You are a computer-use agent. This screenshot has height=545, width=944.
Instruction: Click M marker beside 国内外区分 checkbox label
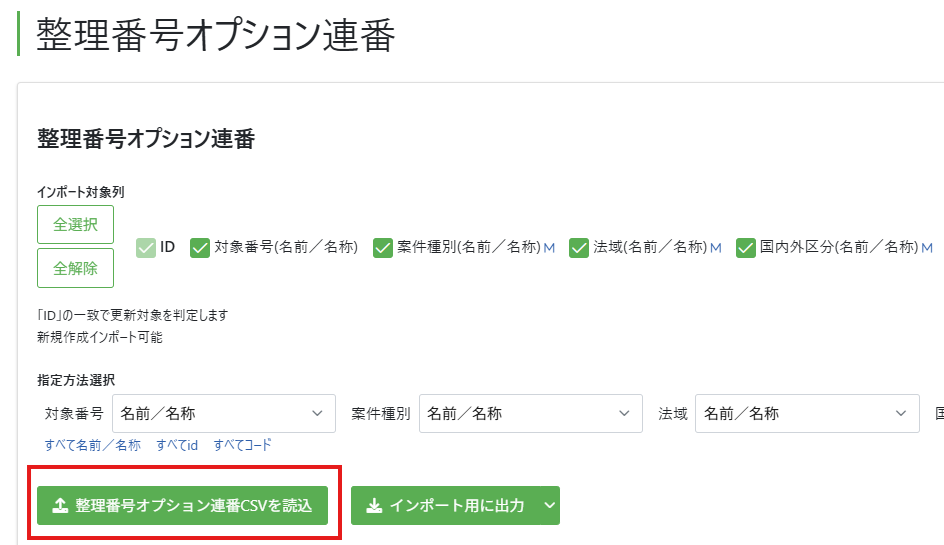click(x=927, y=248)
